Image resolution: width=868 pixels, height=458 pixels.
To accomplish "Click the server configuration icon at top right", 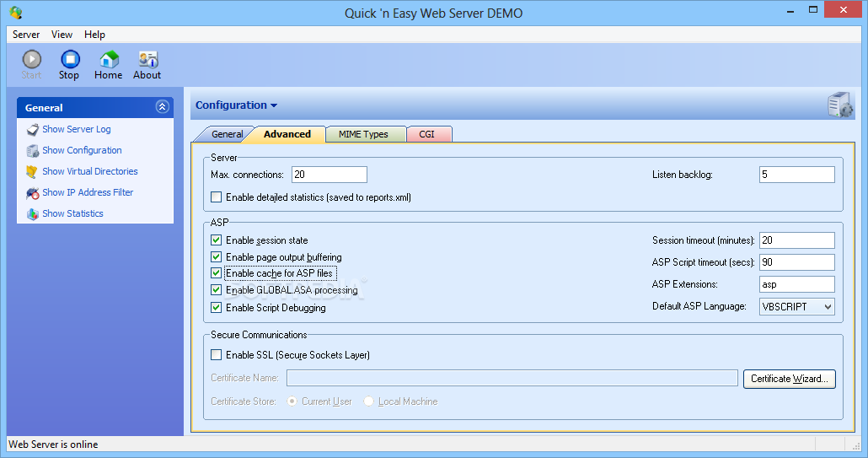I will tap(839, 105).
